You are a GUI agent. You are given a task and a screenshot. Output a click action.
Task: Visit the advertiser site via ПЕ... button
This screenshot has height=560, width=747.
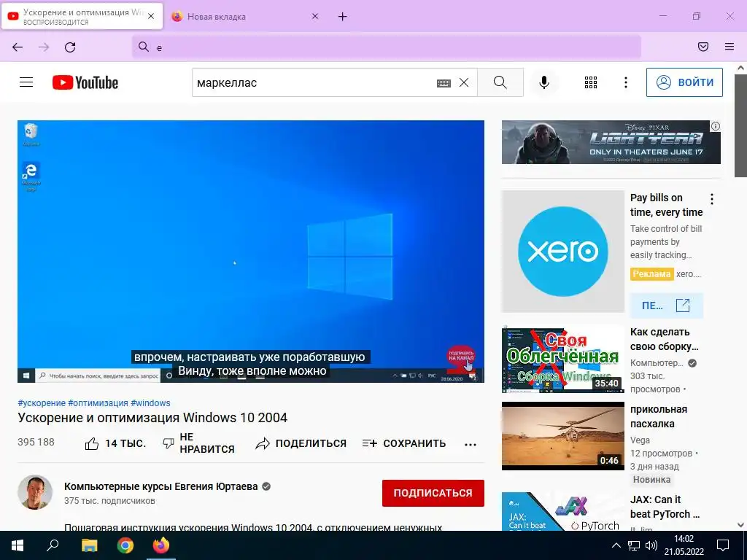click(666, 306)
